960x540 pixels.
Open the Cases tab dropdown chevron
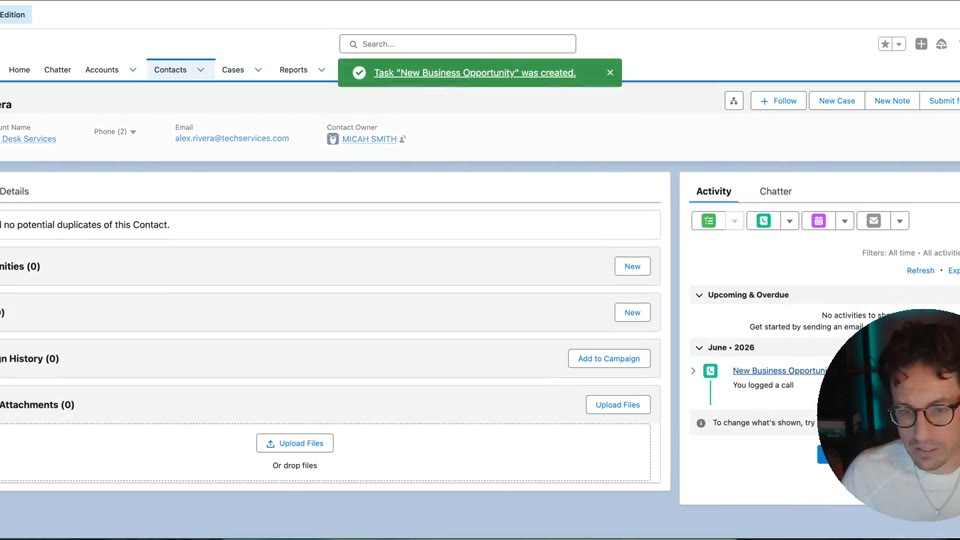258,70
